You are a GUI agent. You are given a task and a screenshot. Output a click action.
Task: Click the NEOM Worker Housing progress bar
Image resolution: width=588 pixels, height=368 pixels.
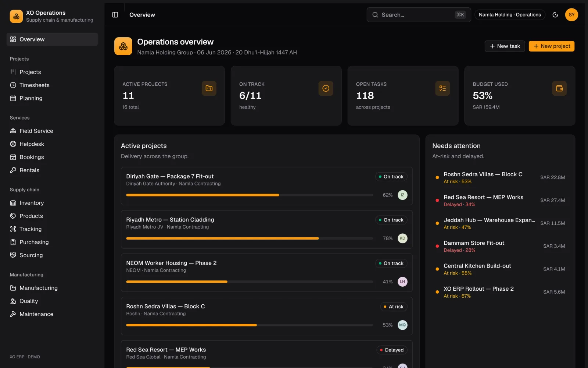point(250,282)
